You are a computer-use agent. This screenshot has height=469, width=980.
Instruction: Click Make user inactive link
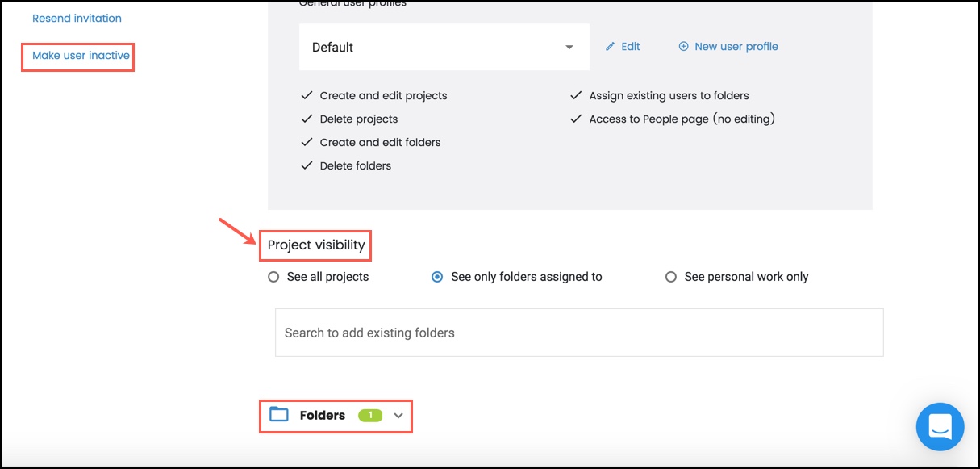pyautogui.click(x=81, y=56)
